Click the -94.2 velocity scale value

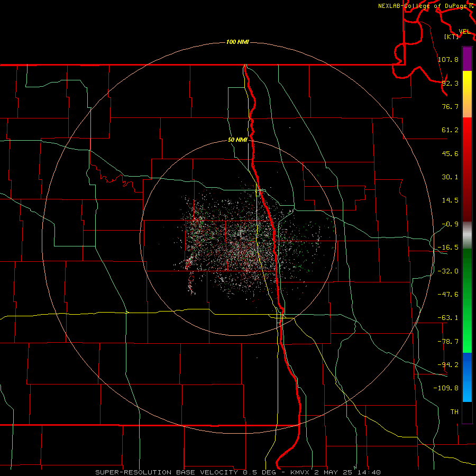[448, 365]
